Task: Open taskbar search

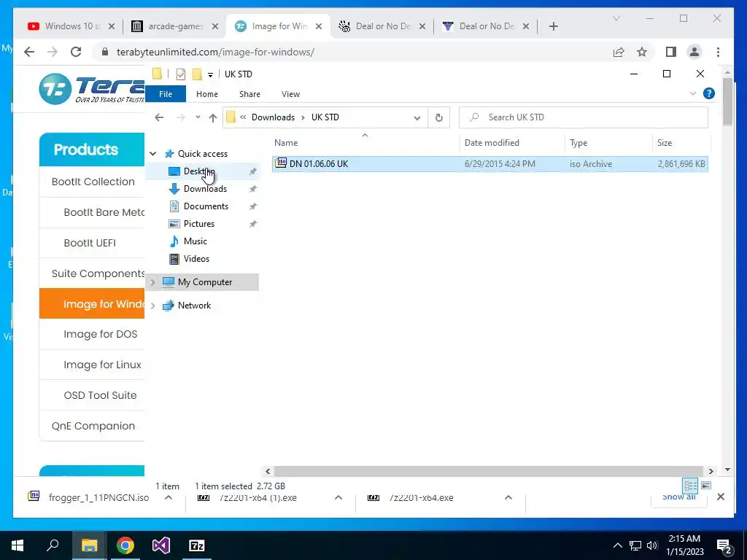Action: [x=53, y=545]
